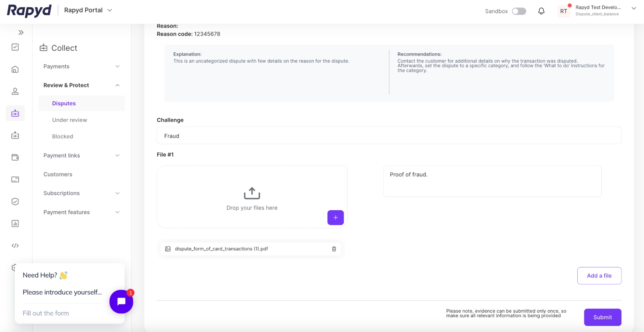Click the notification bell icon
Image resolution: width=644 pixels, height=332 pixels.
click(541, 11)
